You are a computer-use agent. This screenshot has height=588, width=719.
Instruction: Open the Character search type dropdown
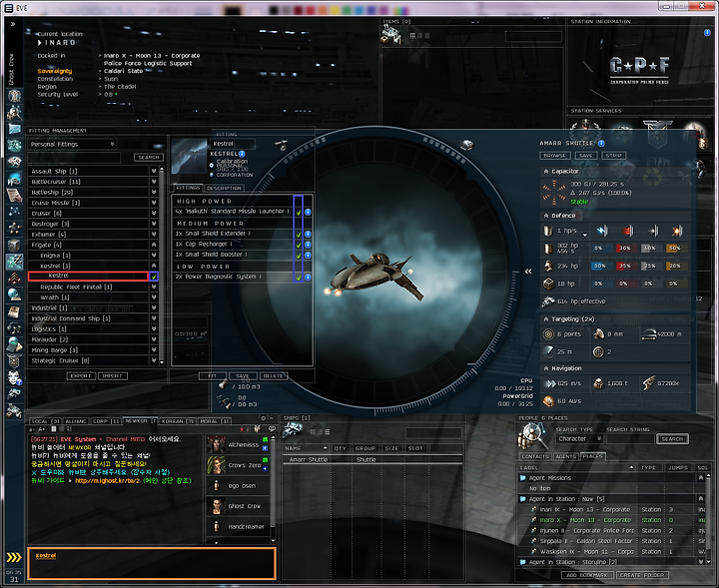click(x=579, y=439)
